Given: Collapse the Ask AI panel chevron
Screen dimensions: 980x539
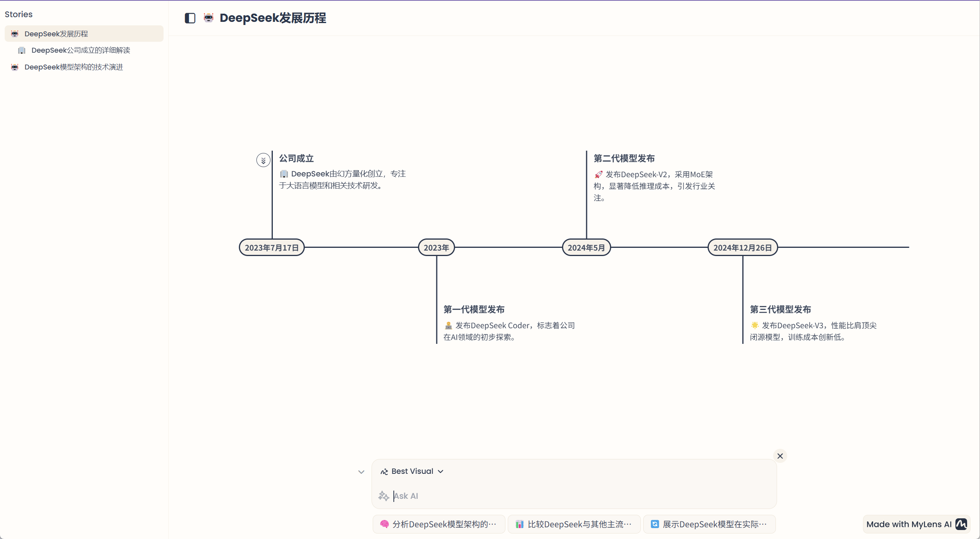Looking at the screenshot, I should click(x=361, y=472).
